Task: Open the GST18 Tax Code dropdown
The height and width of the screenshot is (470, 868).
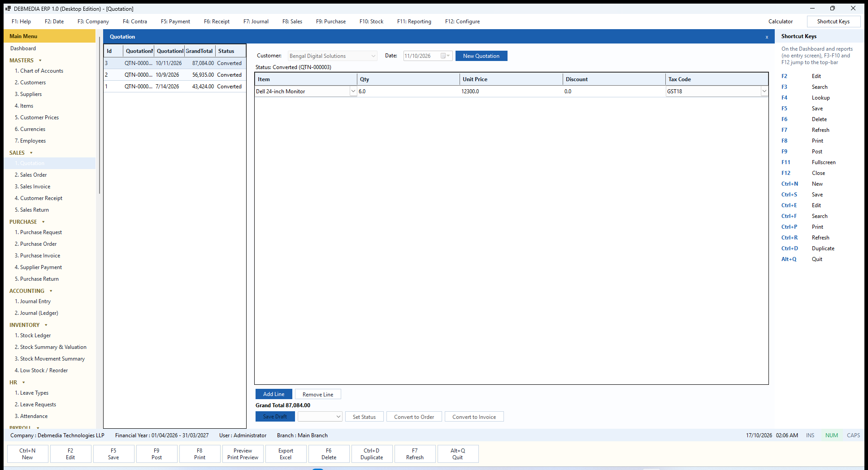Action: 764,91
